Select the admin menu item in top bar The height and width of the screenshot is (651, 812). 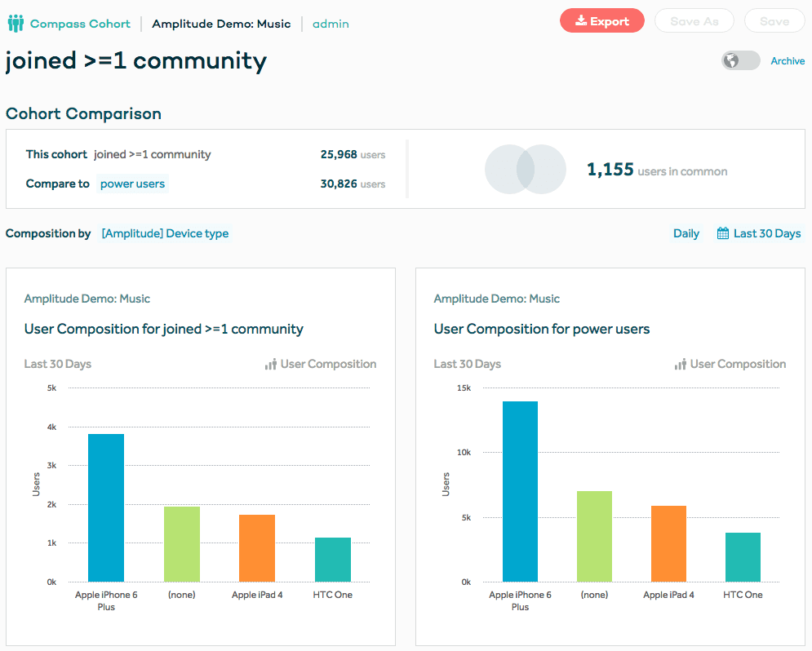click(331, 24)
